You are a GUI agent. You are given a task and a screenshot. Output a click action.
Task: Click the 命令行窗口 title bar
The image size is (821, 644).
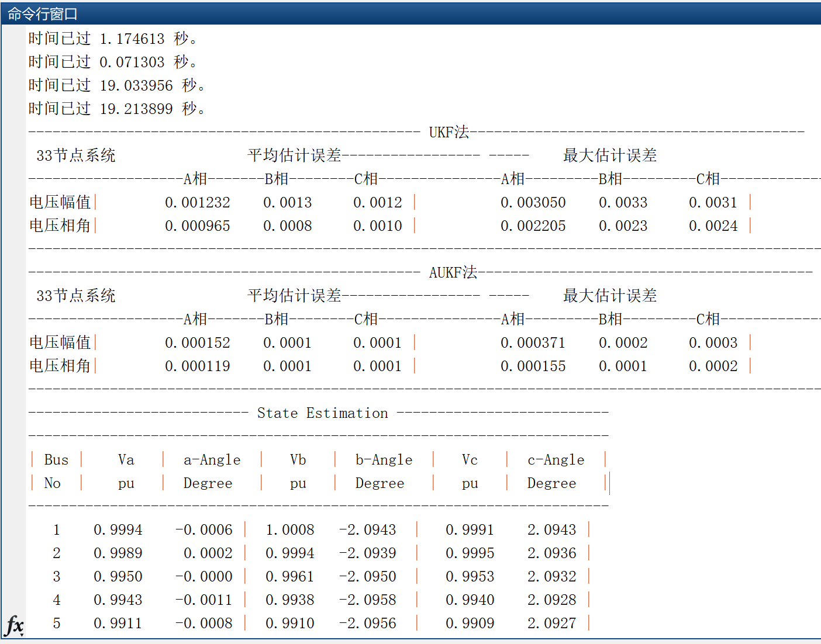tap(410, 13)
